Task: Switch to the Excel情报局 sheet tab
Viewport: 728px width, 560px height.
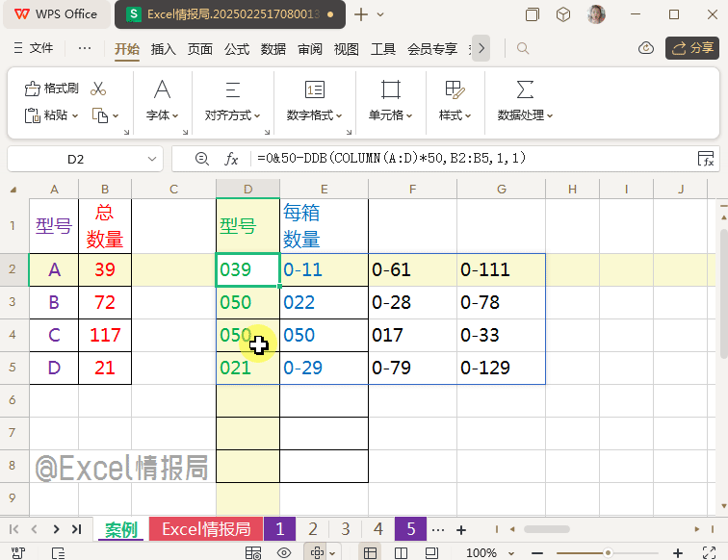Action: click(205, 529)
